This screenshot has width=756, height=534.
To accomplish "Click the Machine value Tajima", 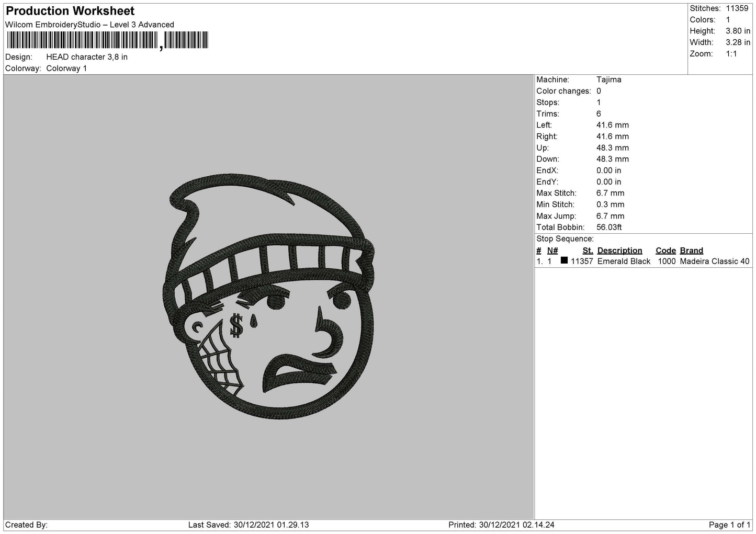I will [609, 80].
